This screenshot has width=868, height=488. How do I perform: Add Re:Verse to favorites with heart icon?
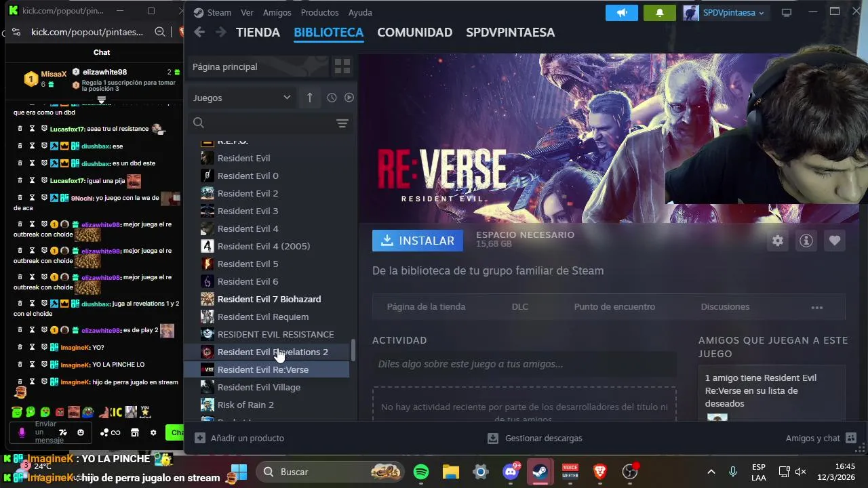(x=835, y=241)
